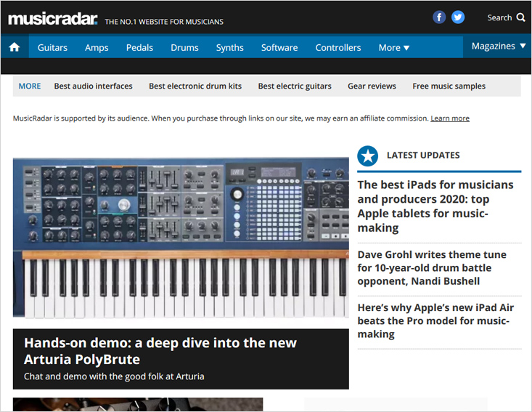Go to the Home house icon
Screen dimensions: 532x412
15,47
